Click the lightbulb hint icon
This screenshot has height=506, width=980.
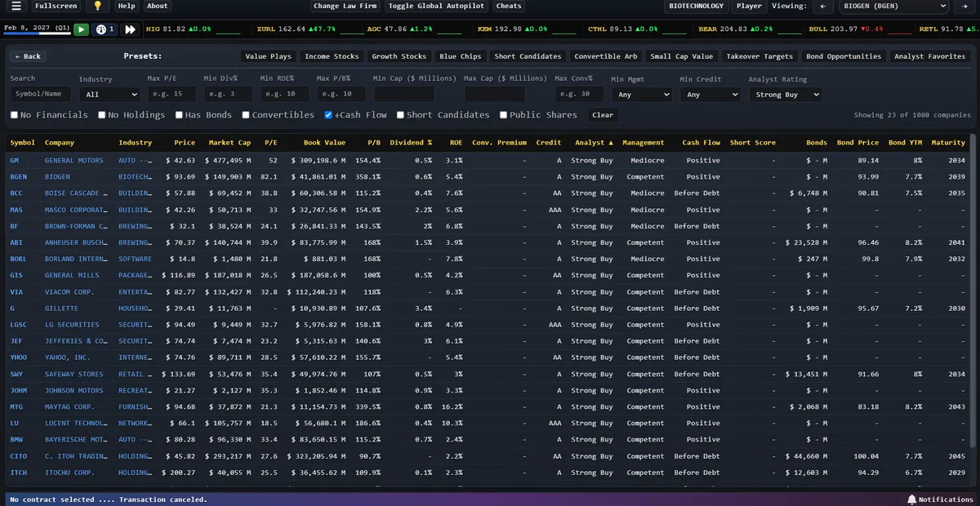point(98,6)
